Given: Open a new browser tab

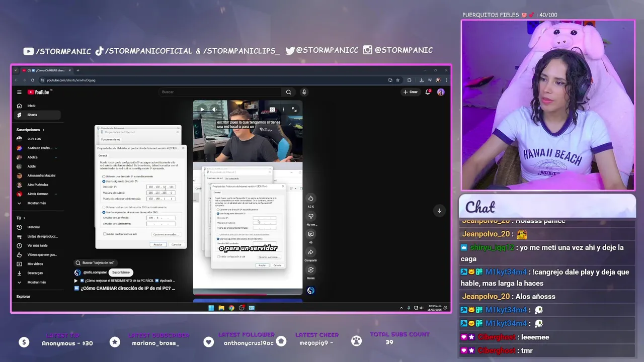Looking at the screenshot, I should [78, 70].
